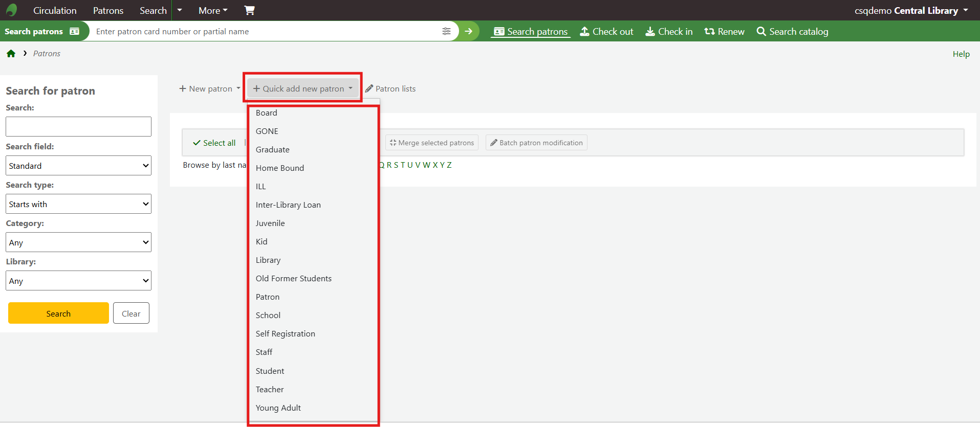Viewport: 980px width, 427px height.
Task: Open the New patron dropdown
Action: 210,89
